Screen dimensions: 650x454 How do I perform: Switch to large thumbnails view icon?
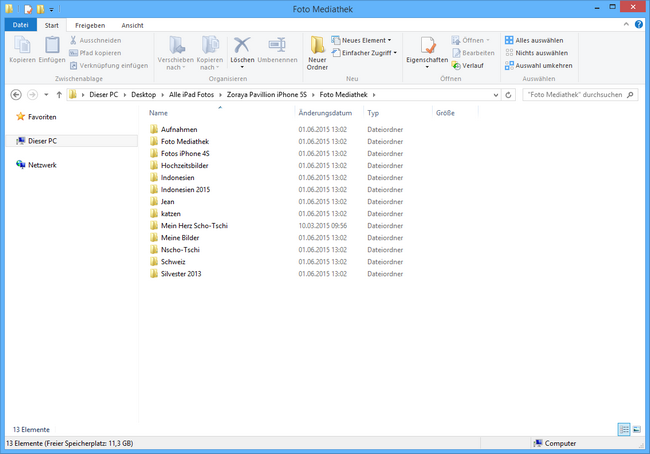[637, 429]
